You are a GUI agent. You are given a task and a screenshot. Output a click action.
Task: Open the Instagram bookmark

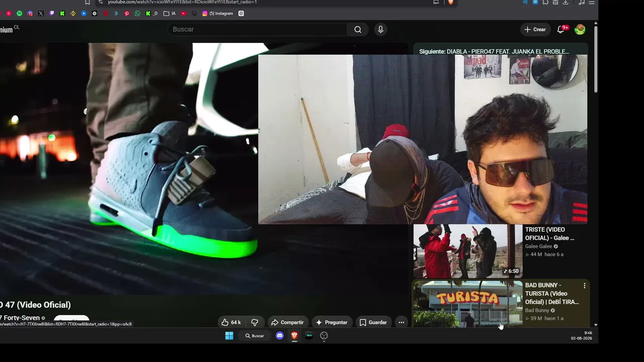click(219, 14)
